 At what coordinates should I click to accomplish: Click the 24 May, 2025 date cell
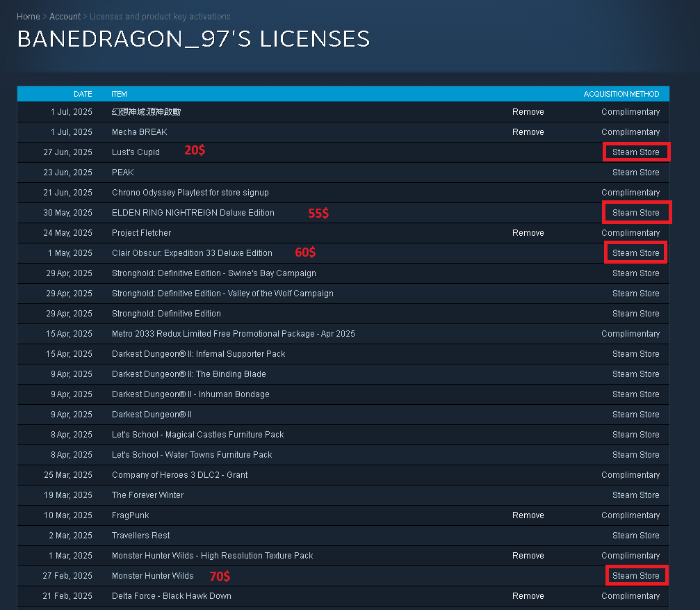67,232
